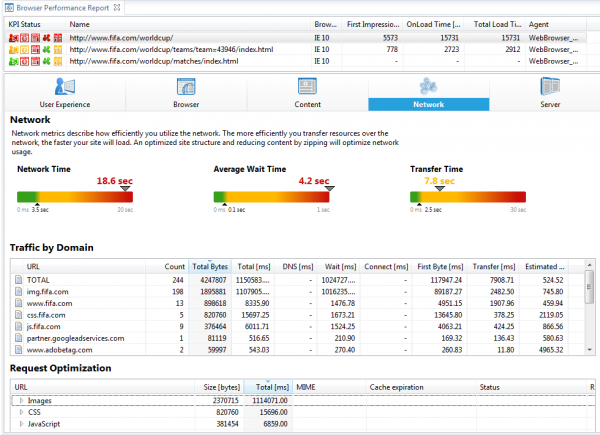The height and width of the screenshot is (435, 600).
Task: Open the Content tab
Action: (307, 93)
